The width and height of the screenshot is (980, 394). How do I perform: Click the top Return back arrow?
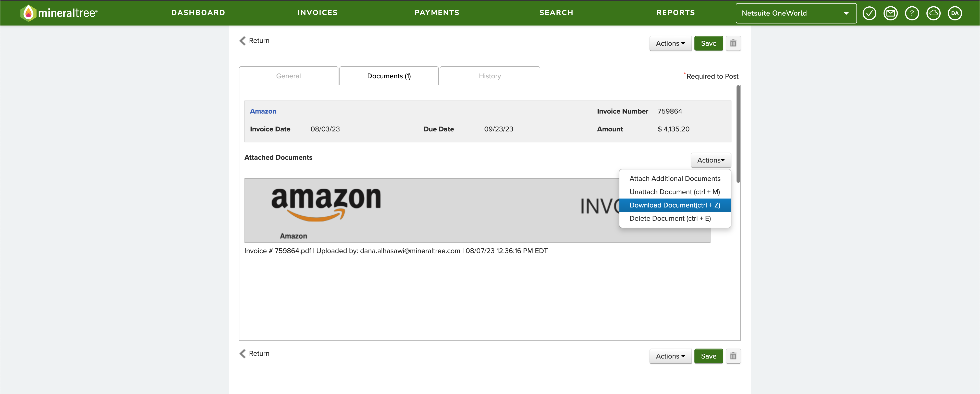pos(254,41)
